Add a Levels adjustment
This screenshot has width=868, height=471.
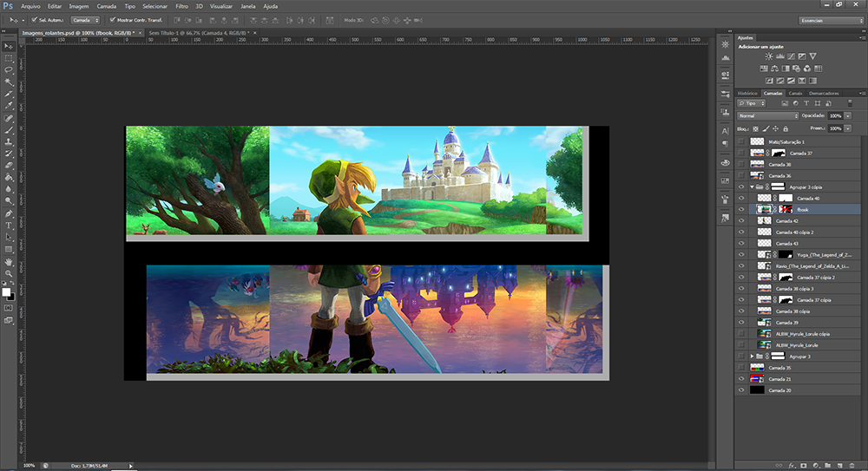(x=780, y=56)
